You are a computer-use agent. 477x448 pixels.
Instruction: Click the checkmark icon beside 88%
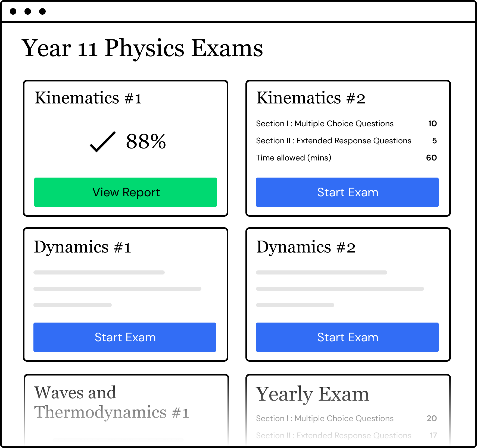(102, 141)
